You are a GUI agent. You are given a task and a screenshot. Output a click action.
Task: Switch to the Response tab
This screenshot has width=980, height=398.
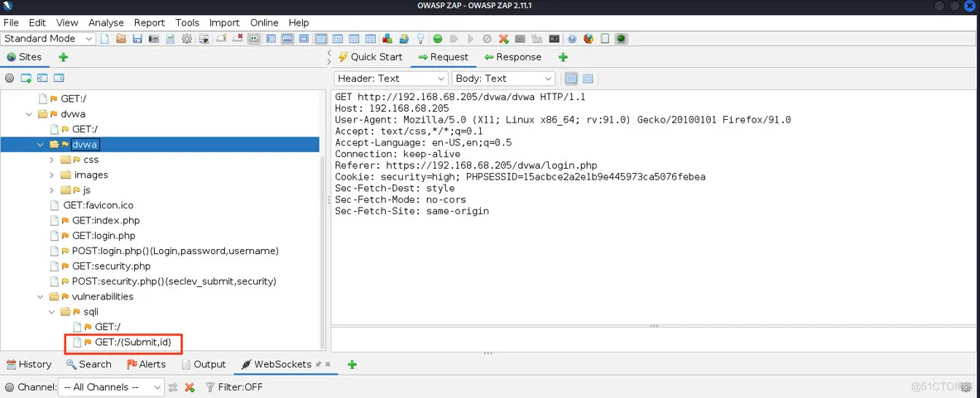click(512, 57)
